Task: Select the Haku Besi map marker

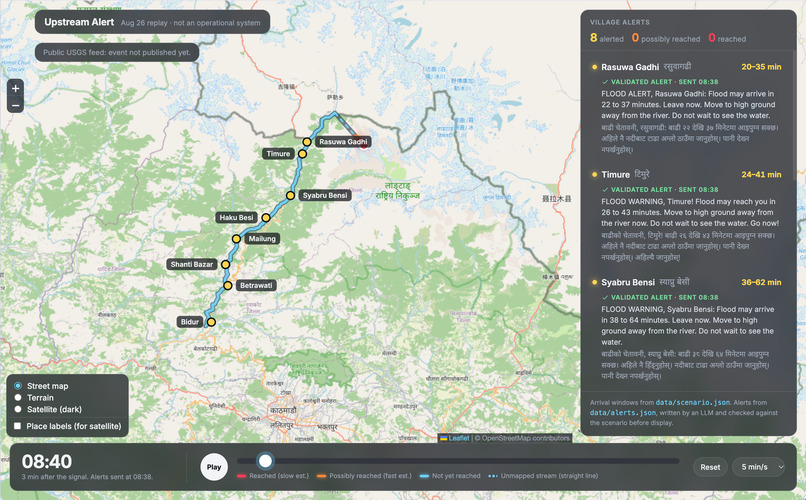Action: [x=266, y=218]
